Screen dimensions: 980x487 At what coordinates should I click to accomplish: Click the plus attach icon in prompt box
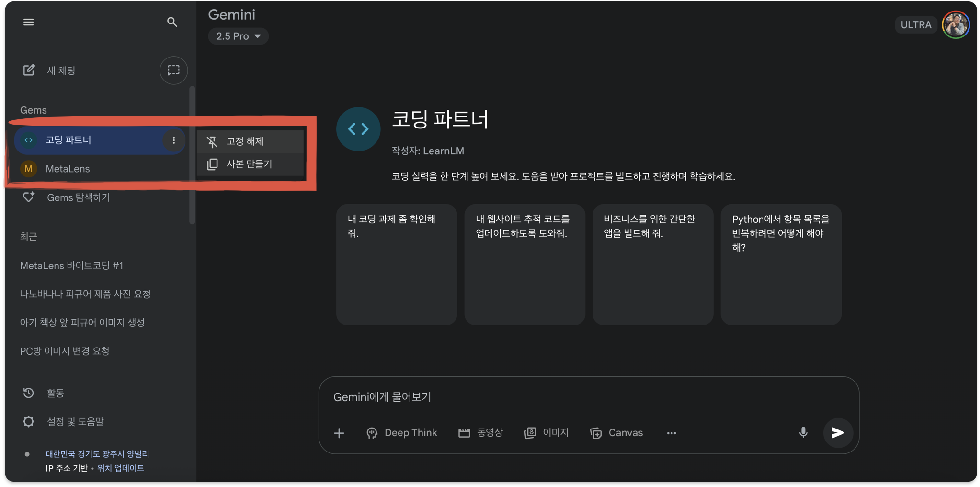[339, 433]
